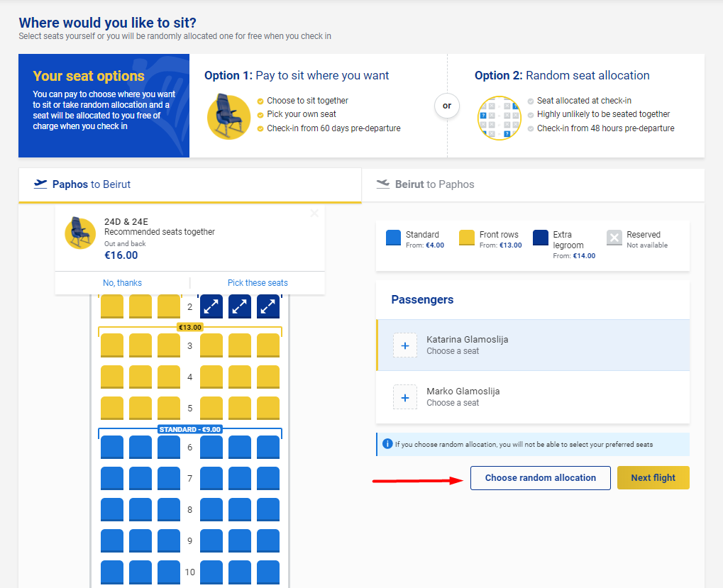The width and height of the screenshot is (723, 588).
Task: Click the departing plane icon for Paphos
Action: (x=40, y=184)
